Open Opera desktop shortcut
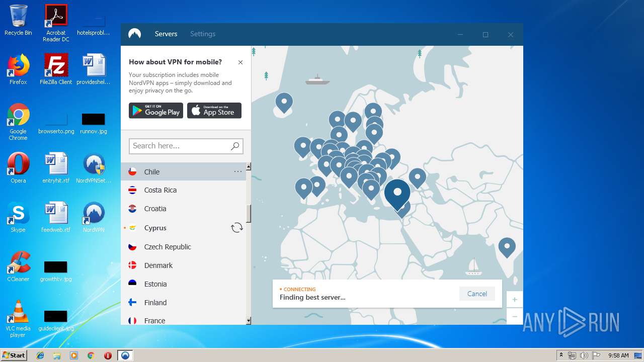Viewport: 644px width, 362px height. coord(18,168)
